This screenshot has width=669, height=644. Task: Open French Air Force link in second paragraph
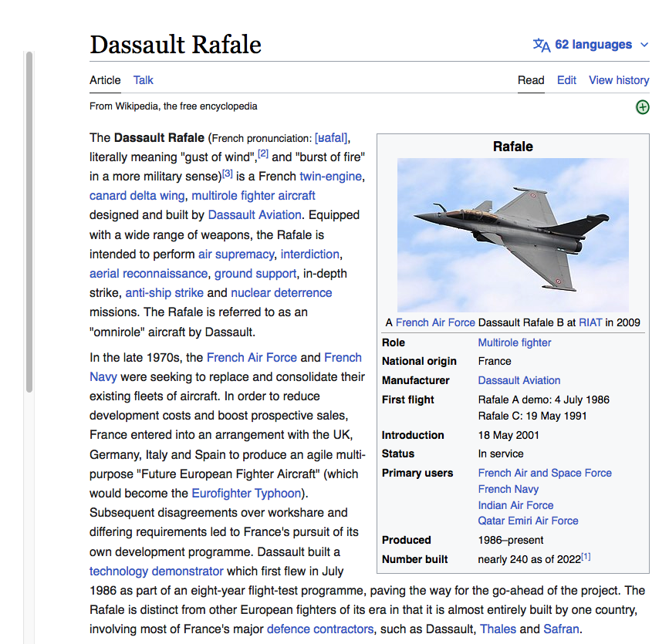pos(252,357)
